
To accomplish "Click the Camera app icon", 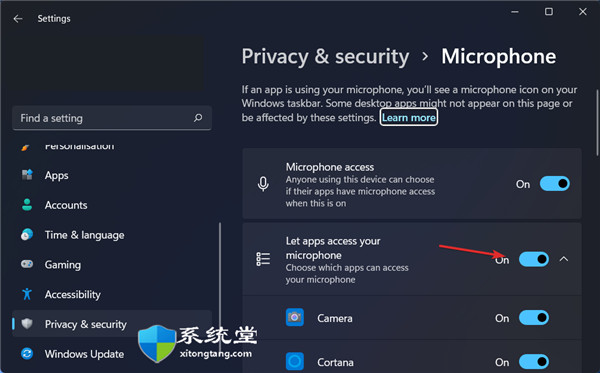I will coord(295,318).
